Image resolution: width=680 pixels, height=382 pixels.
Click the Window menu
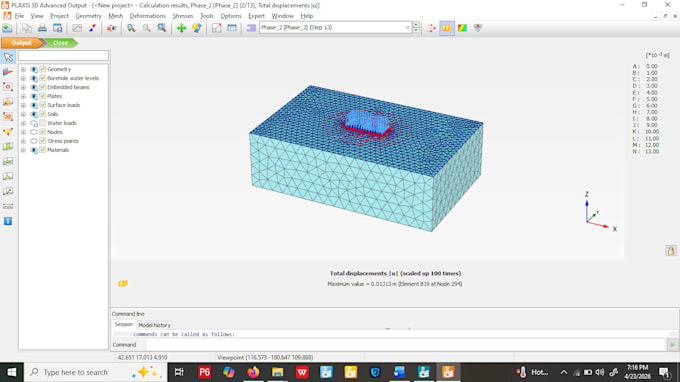tap(282, 16)
